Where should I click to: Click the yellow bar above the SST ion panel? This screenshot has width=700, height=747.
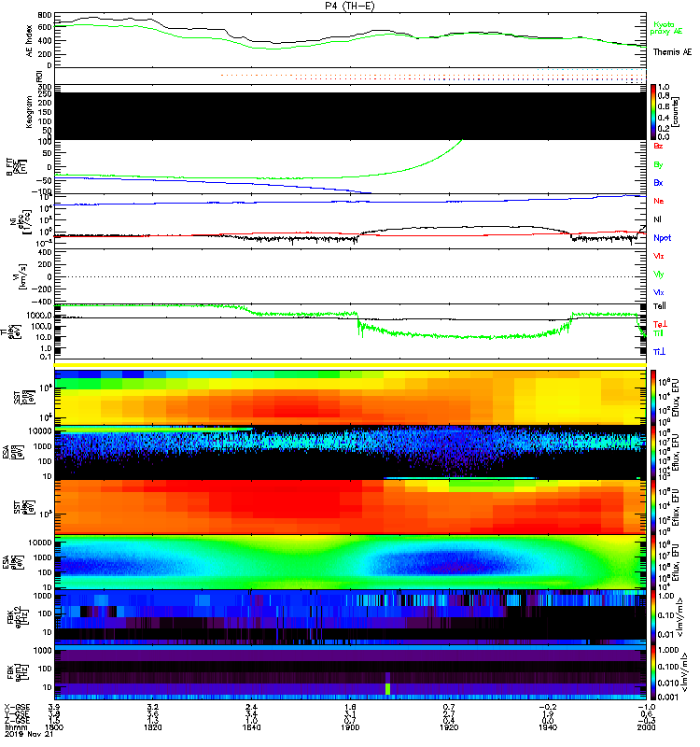(x=350, y=365)
